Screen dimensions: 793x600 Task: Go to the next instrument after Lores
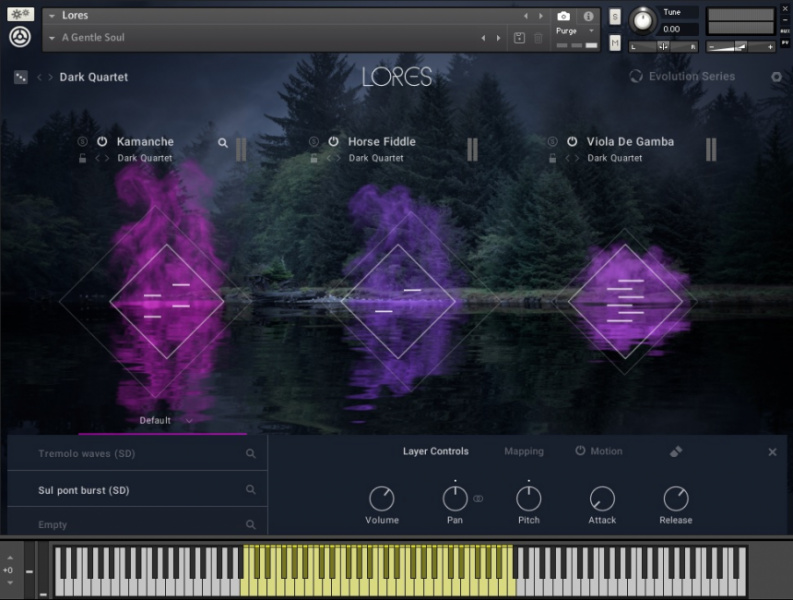point(541,16)
